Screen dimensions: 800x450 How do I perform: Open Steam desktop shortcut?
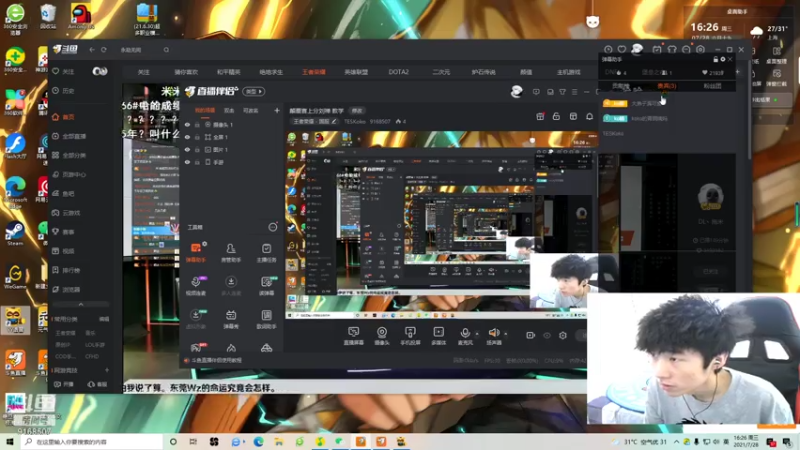(15, 234)
